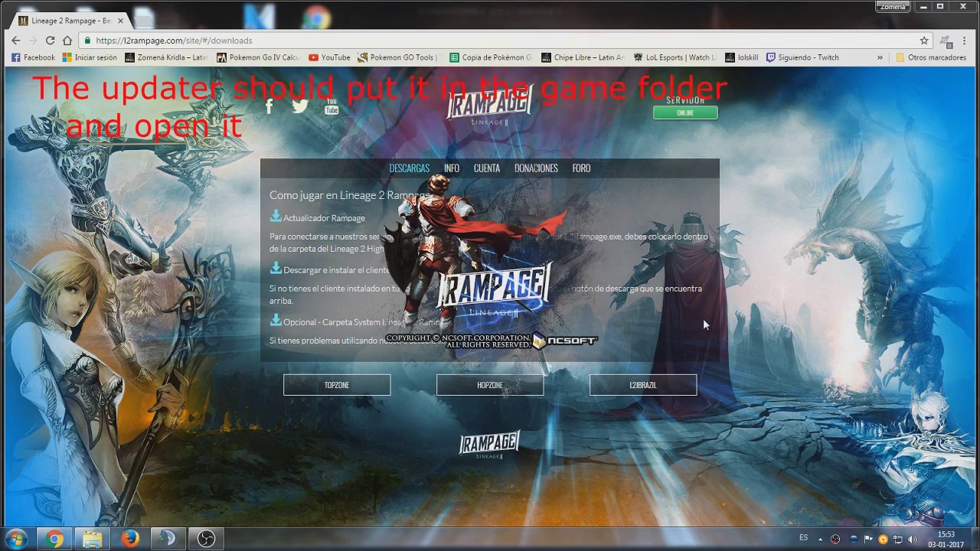
Task: Open the ES language selector in taskbar
Action: pyautogui.click(x=803, y=539)
